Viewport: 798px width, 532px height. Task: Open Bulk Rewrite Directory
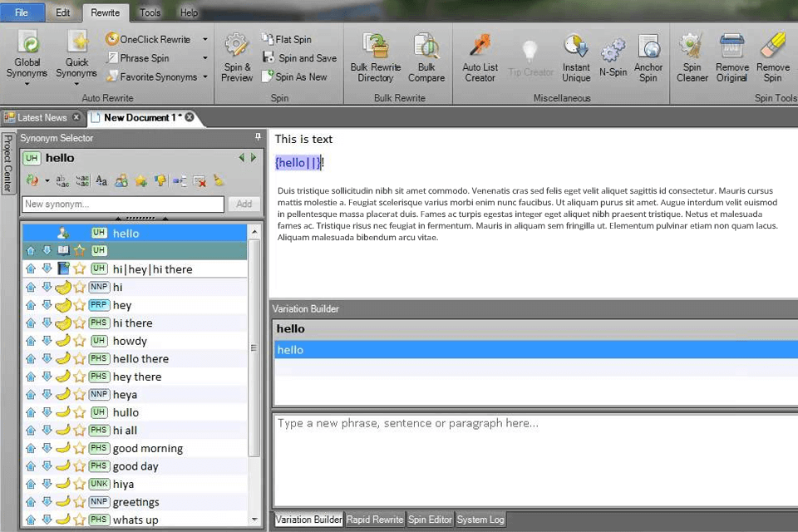[376, 57]
